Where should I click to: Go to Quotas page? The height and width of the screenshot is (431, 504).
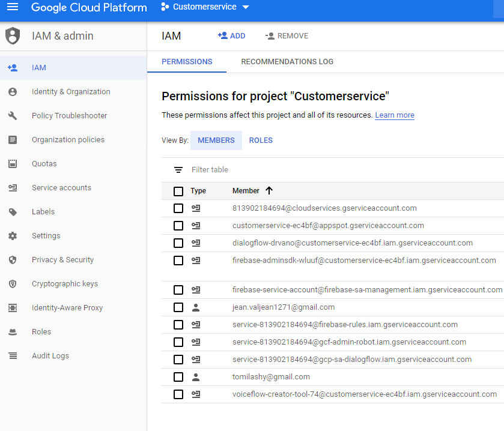pyautogui.click(x=73, y=164)
